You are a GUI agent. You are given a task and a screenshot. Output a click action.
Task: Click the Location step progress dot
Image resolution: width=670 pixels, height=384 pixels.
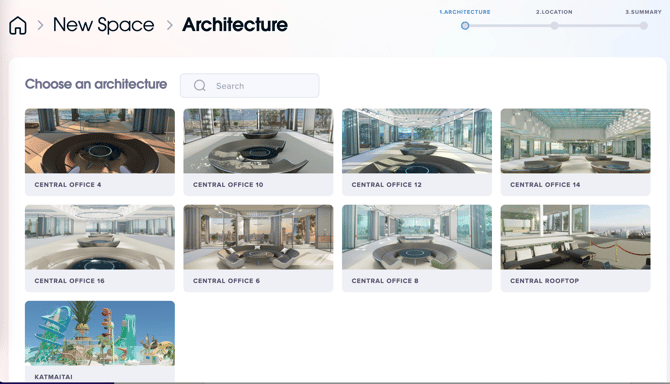tap(554, 26)
